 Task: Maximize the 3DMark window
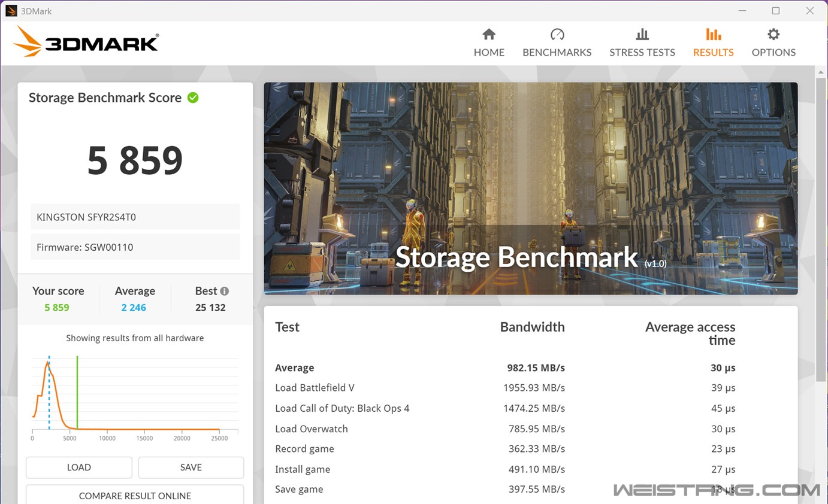click(x=776, y=11)
